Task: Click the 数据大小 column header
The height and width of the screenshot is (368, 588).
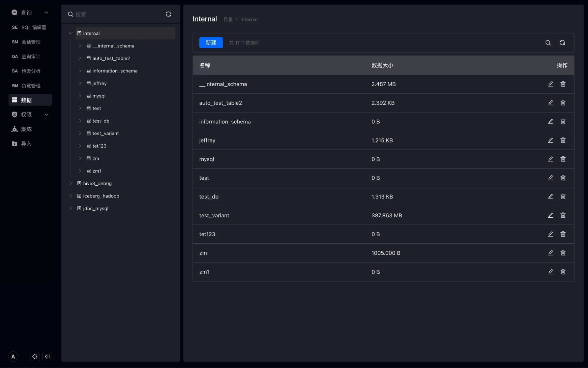Action: coord(382,65)
